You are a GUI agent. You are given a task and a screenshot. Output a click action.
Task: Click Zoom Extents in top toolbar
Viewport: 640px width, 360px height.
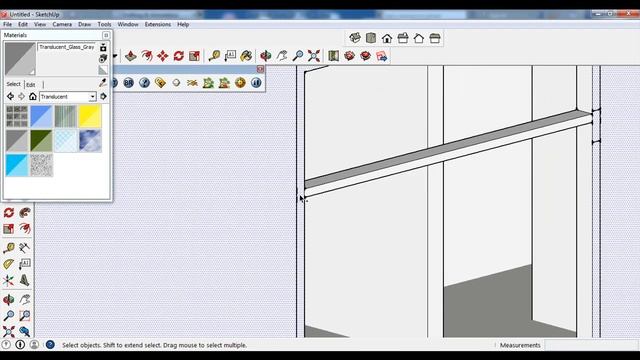coord(313,56)
